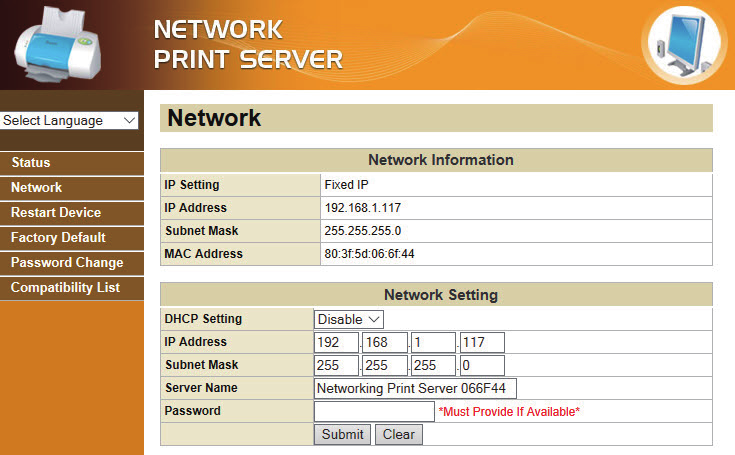Screen dimensions: 735x455
Task: Open Factory Default page
Action: (x=58, y=238)
